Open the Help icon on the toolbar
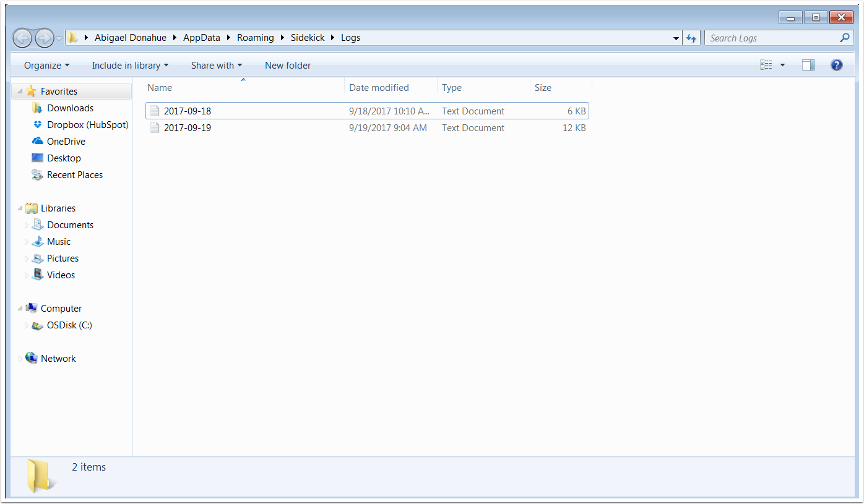Image resolution: width=864 pixels, height=504 pixels. click(836, 65)
